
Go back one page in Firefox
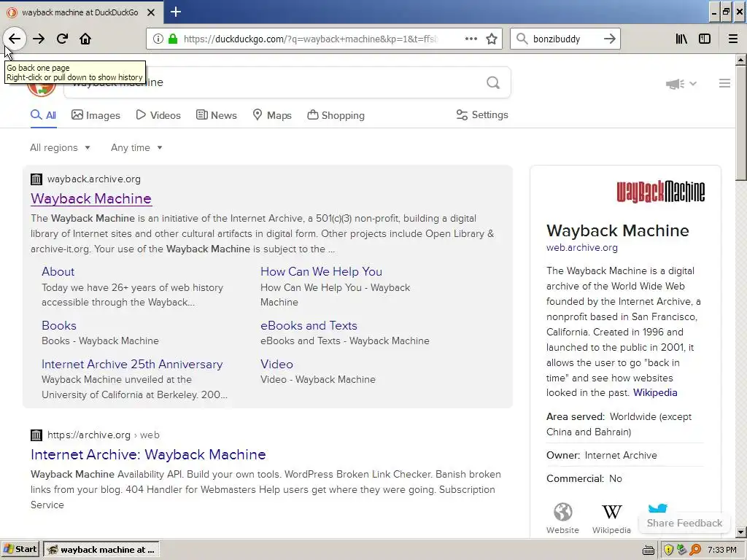click(15, 39)
